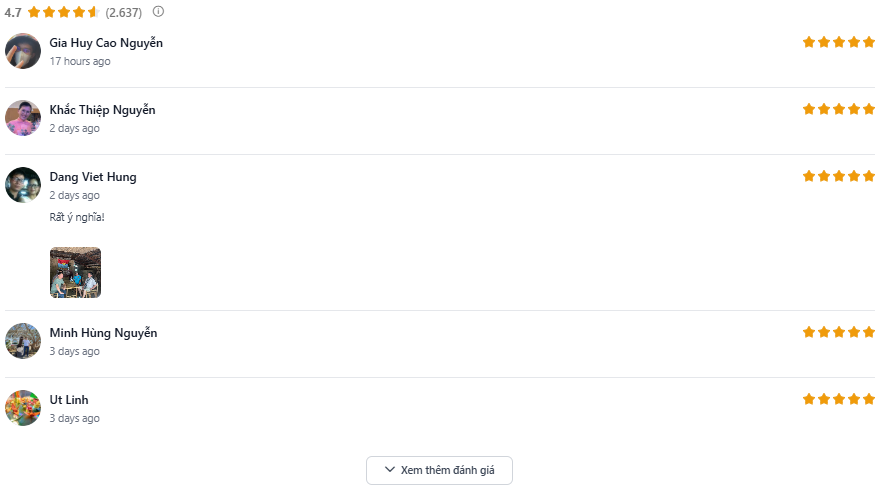Click Dang Viet Hung's avatar picture
This screenshot has height=499, width=891.
coord(23,185)
